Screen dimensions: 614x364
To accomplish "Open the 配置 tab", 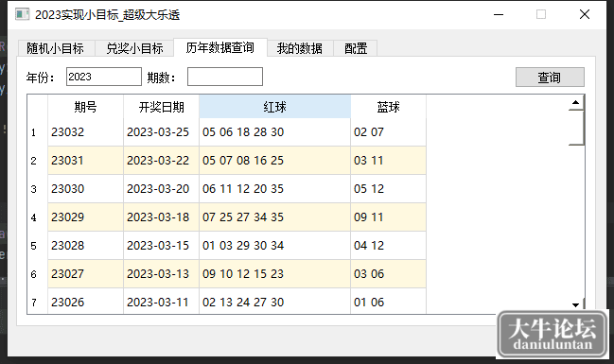I will (x=356, y=48).
